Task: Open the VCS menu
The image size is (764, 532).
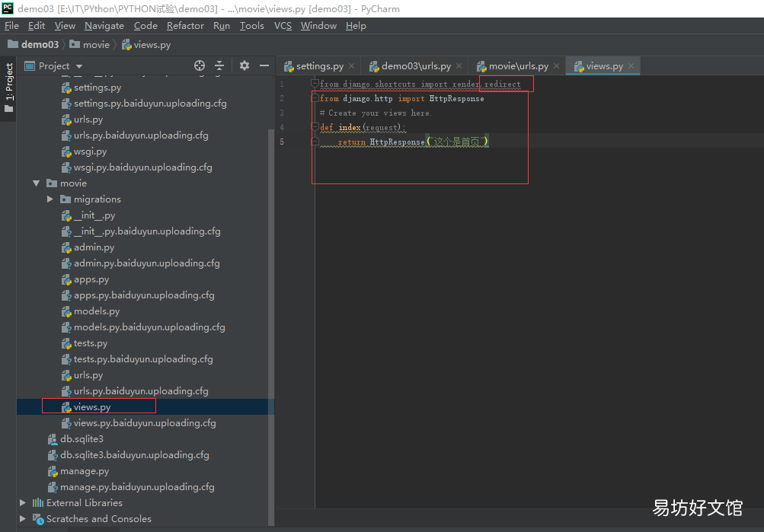Action: tap(283, 26)
